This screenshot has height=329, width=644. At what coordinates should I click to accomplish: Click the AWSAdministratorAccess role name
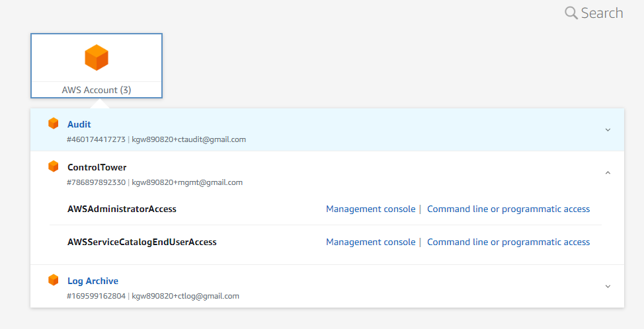tap(122, 209)
